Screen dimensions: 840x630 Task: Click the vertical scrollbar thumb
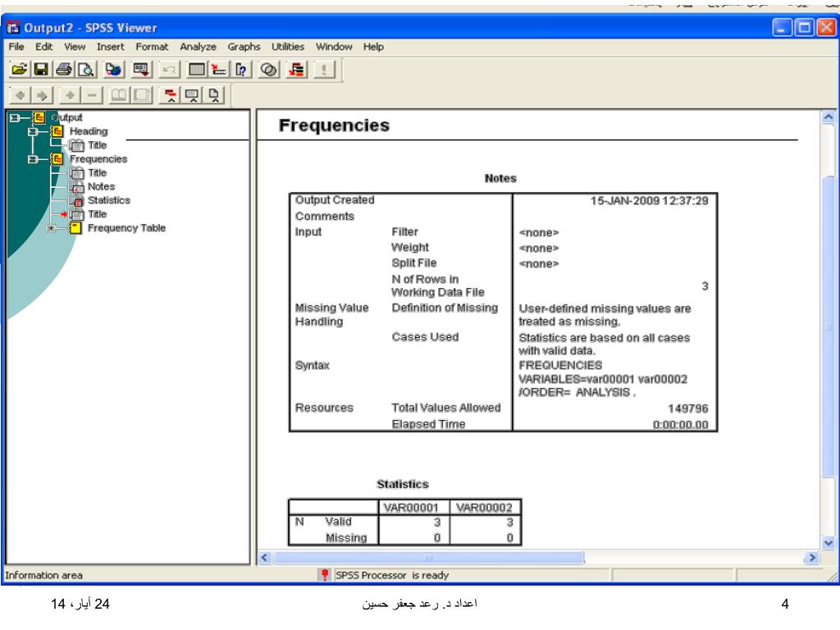tap(829, 326)
